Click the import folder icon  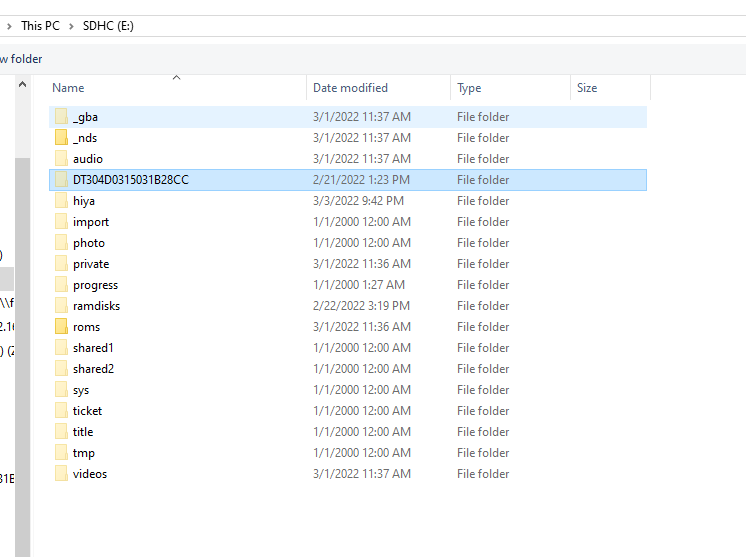[61, 222]
